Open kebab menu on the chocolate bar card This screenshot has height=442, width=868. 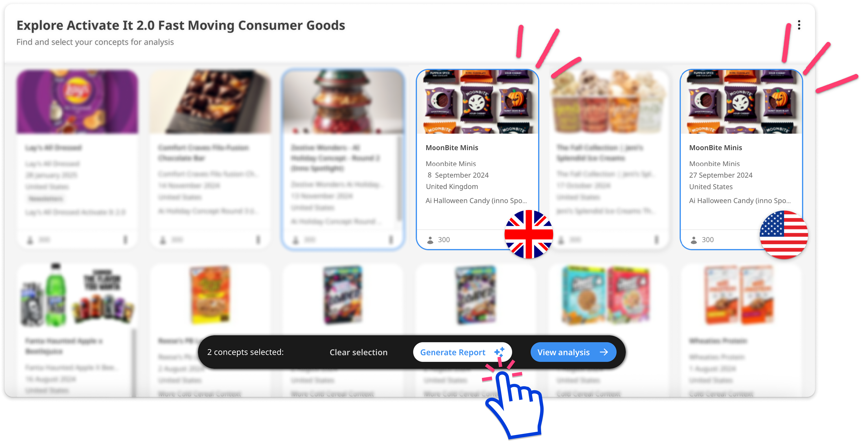point(258,240)
